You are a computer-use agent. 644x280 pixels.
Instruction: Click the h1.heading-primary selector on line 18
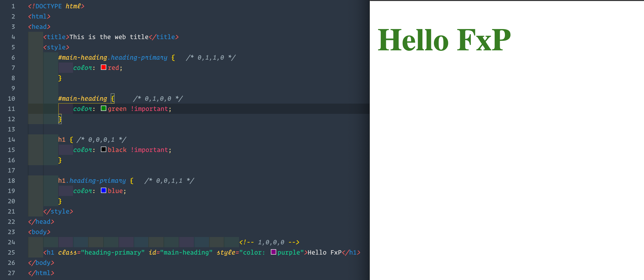92,181
